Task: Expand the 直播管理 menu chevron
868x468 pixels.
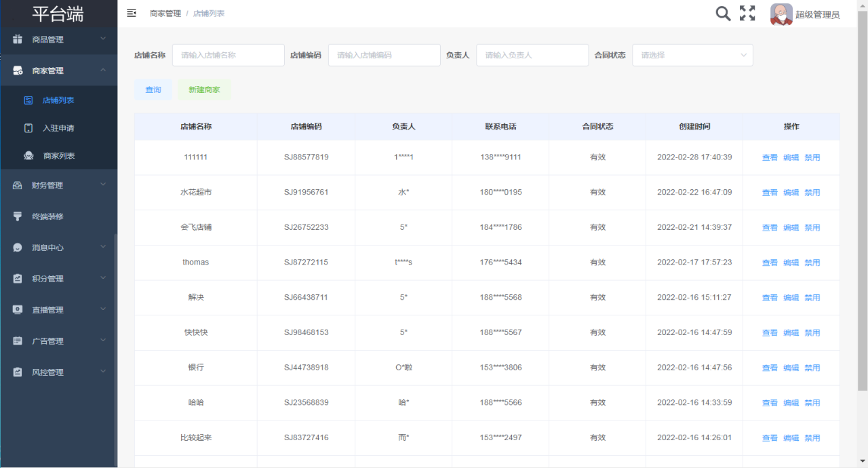Action: pyautogui.click(x=103, y=309)
